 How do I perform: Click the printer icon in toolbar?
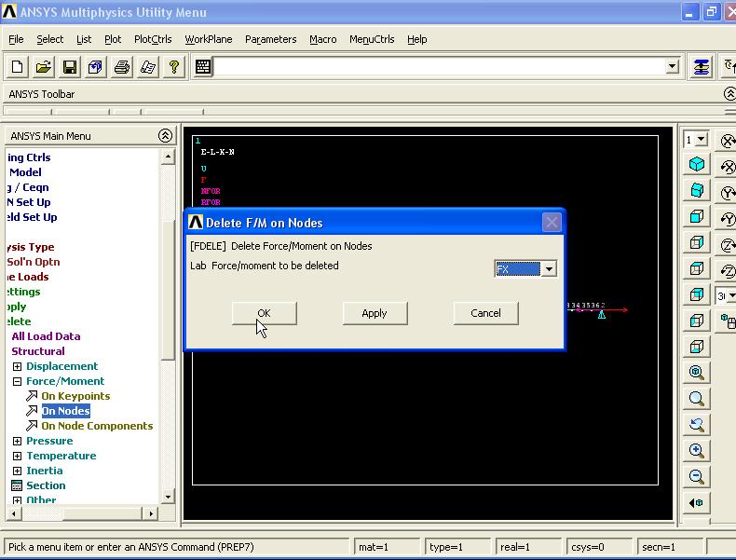tap(121, 67)
